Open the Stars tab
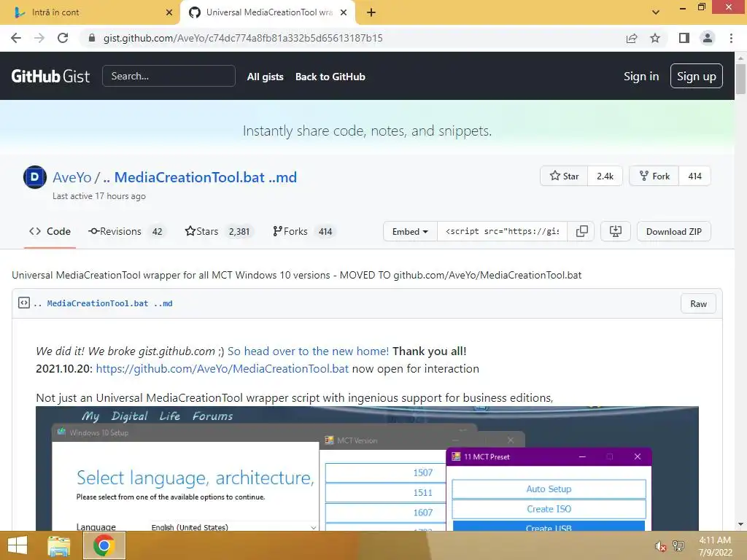 (218, 231)
